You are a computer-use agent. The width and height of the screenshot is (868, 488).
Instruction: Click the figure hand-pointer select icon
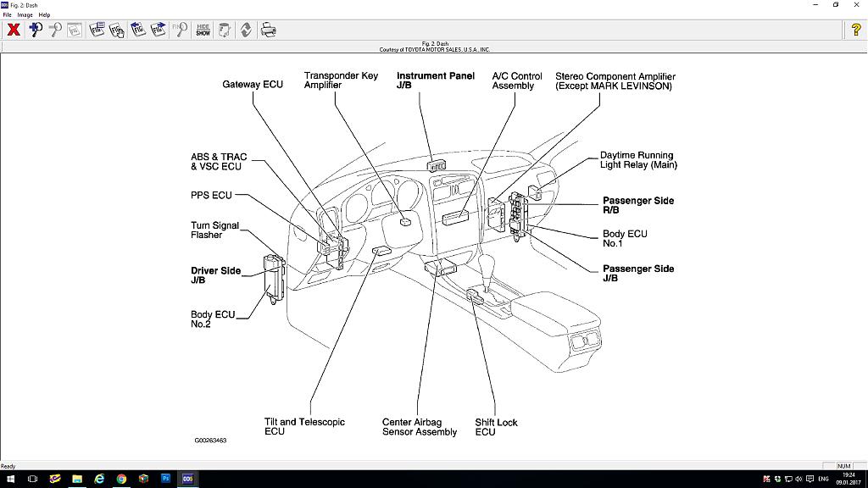point(116,30)
